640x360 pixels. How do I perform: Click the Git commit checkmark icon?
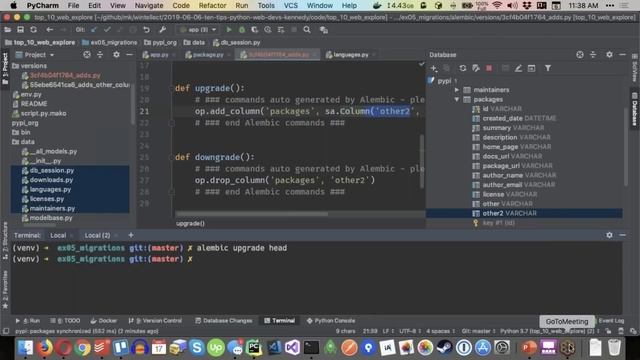pos(107,30)
